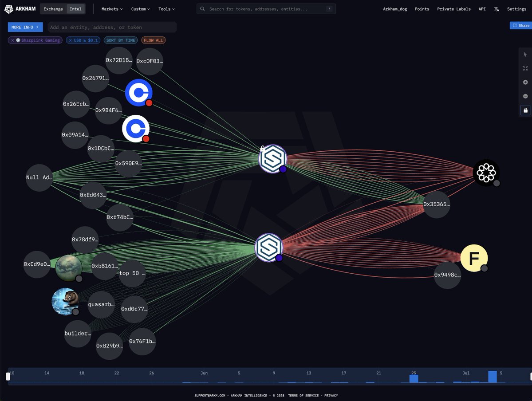Select the 0x590E9… node
The image size is (532, 401).
click(128, 164)
